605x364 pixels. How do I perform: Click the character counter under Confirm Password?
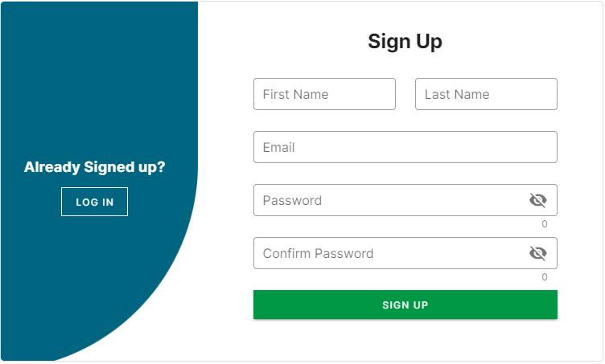(x=545, y=277)
